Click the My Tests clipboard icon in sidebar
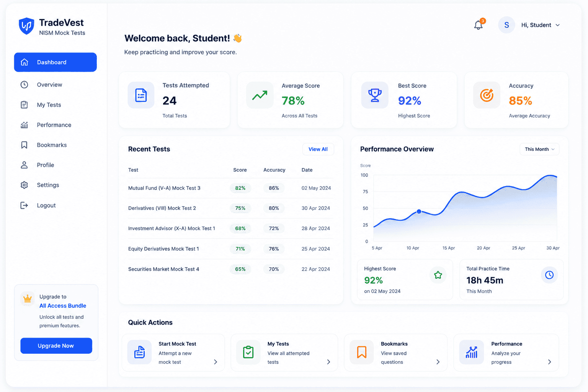Image resolution: width=588 pixels, height=392 pixels. (24, 105)
